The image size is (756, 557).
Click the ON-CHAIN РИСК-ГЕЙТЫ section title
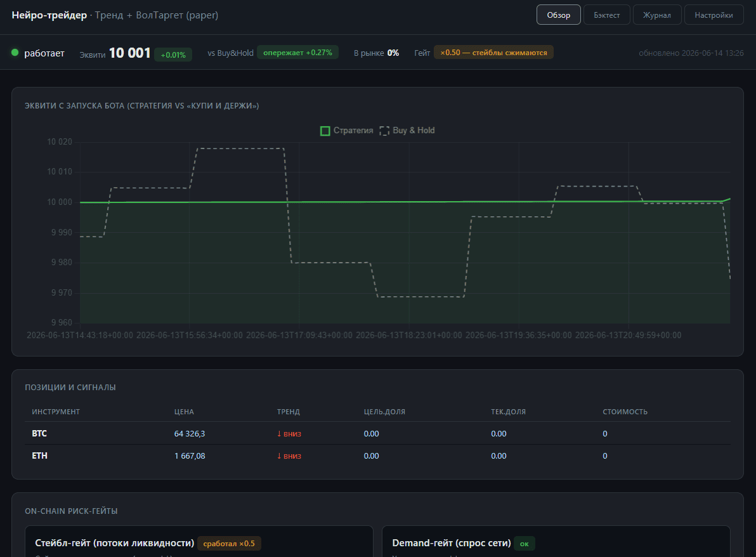(72, 511)
